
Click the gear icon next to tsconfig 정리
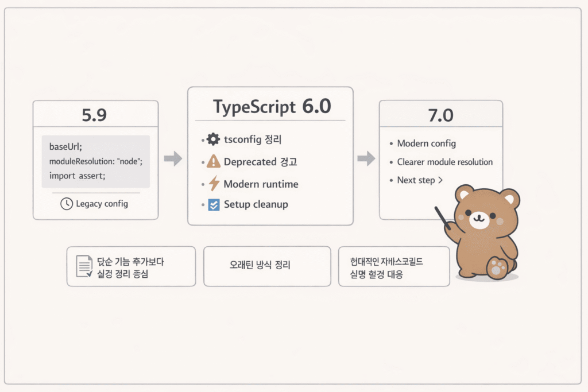tap(212, 139)
